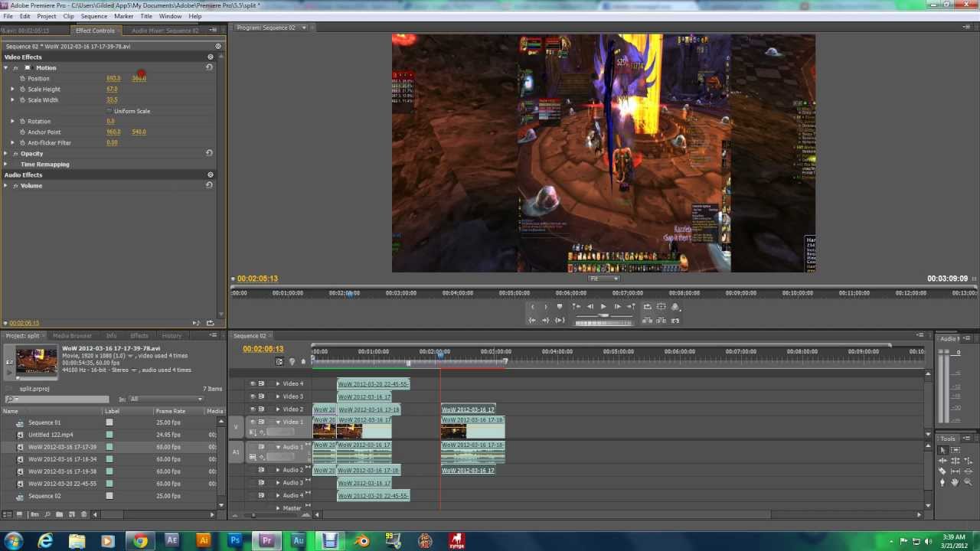This screenshot has width=980, height=551.
Task: Click the Scale Height value 67.0
Action: tap(112, 89)
